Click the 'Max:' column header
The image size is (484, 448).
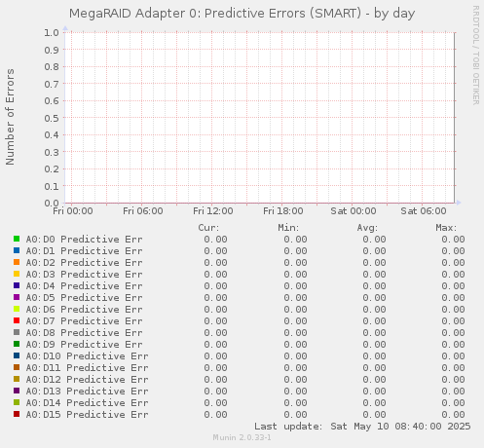coord(446,228)
